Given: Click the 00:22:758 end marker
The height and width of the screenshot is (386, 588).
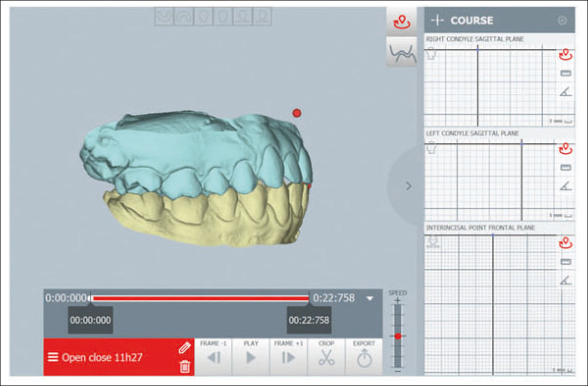Looking at the screenshot, I should [309, 320].
